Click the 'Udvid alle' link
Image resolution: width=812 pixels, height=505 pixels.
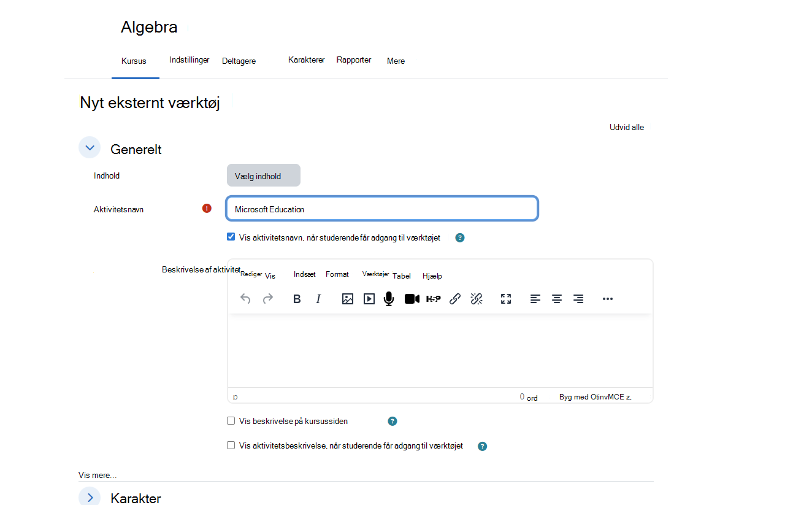pyautogui.click(x=627, y=128)
